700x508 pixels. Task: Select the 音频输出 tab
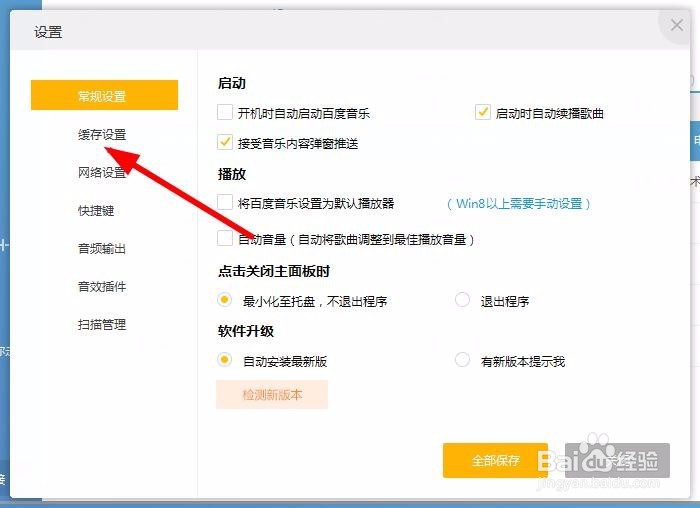(102, 248)
